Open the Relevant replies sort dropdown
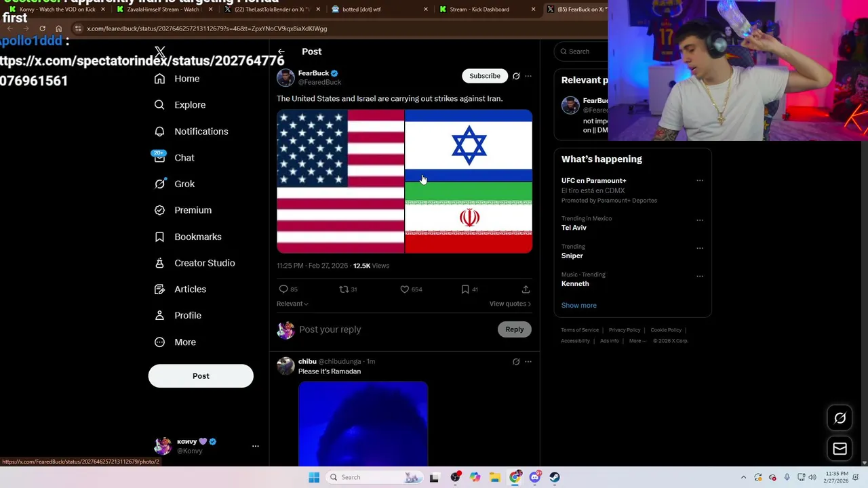Screen dimensions: 868x488 pyautogui.click(x=292, y=304)
